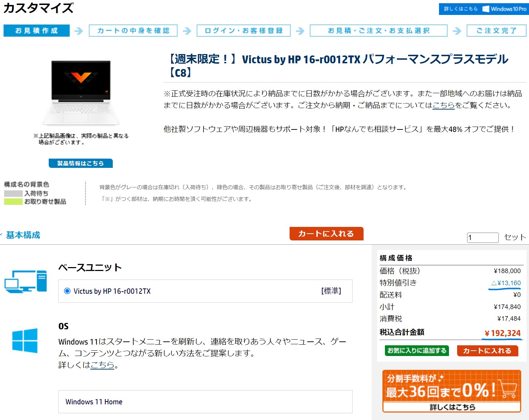Click the arrow before ご注文完了 step

click(x=457, y=31)
